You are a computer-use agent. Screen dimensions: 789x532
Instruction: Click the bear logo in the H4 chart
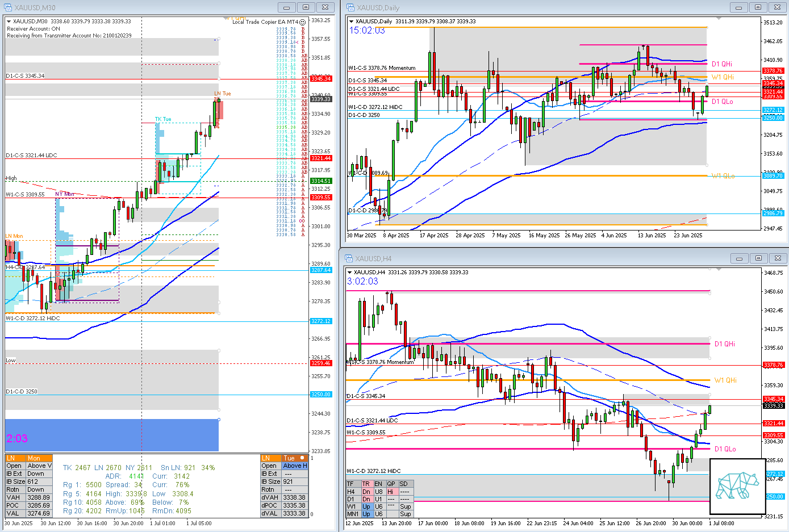[737, 486]
